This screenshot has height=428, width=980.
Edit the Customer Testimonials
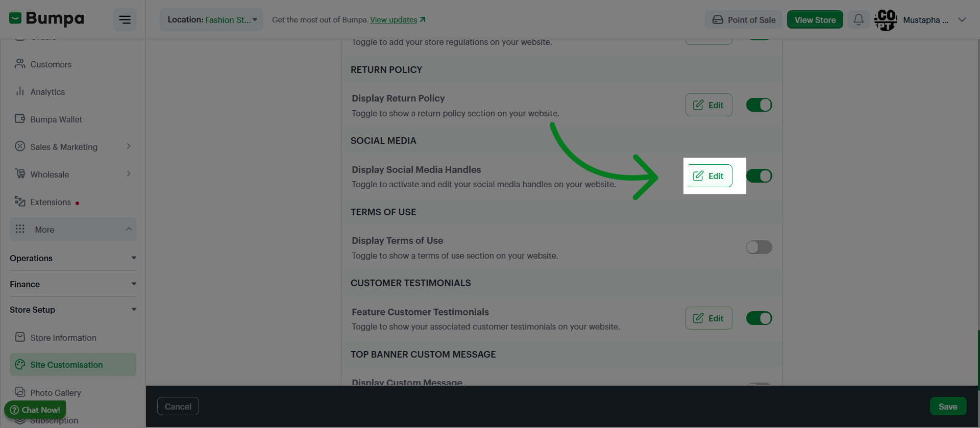click(709, 318)
